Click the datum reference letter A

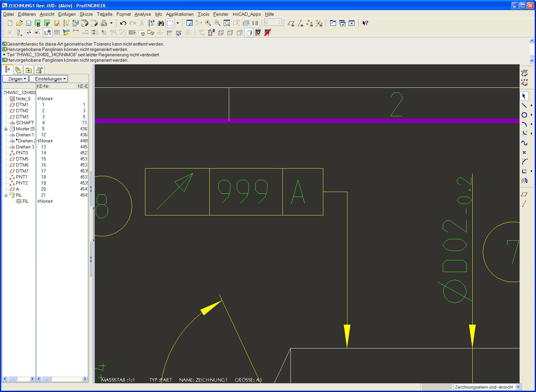click(x=298, y=192)
